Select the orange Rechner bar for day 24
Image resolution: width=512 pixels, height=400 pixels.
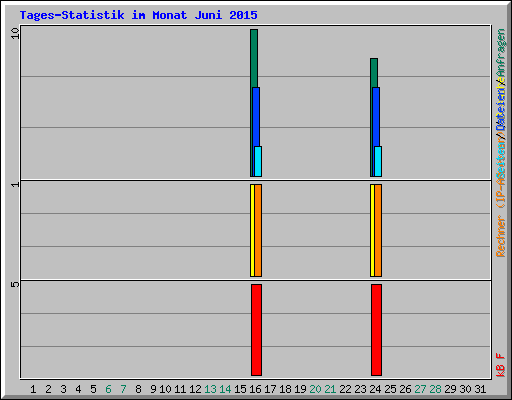point(378,230)
